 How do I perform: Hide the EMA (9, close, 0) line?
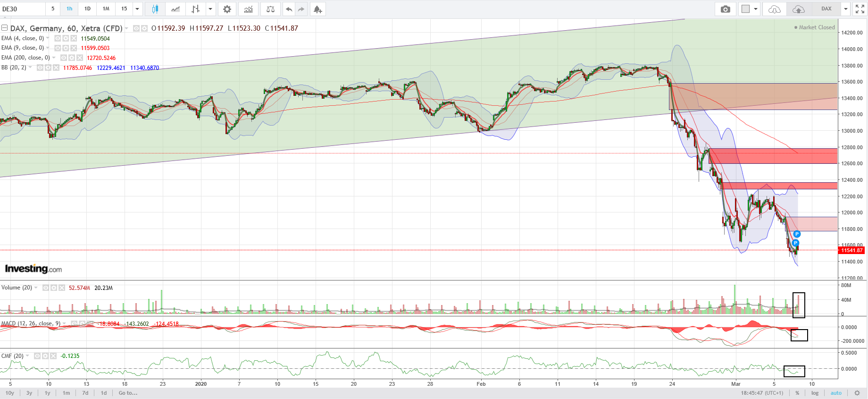click(x=58, y=48)
